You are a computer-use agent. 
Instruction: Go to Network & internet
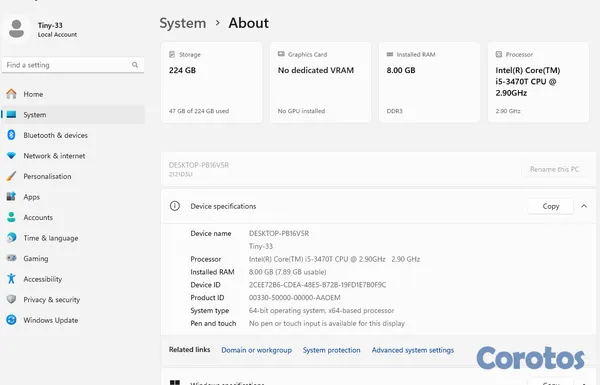73,156
